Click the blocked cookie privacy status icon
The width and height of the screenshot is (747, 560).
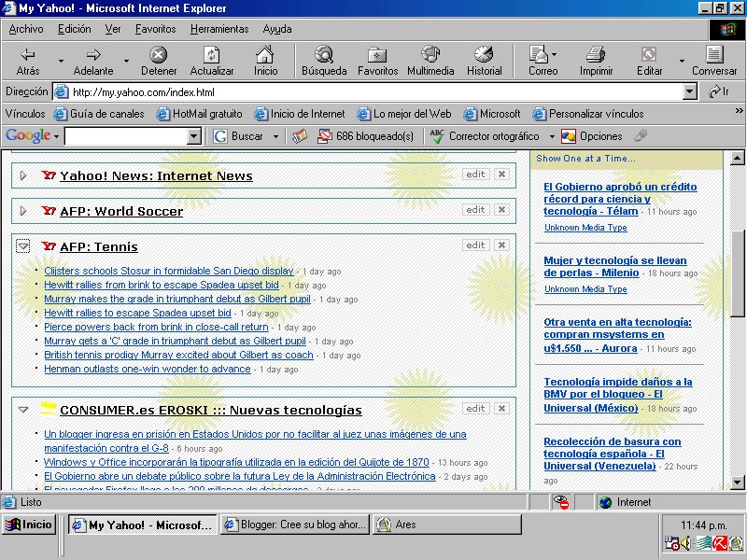pyautogui.click(x=562, y=502)
